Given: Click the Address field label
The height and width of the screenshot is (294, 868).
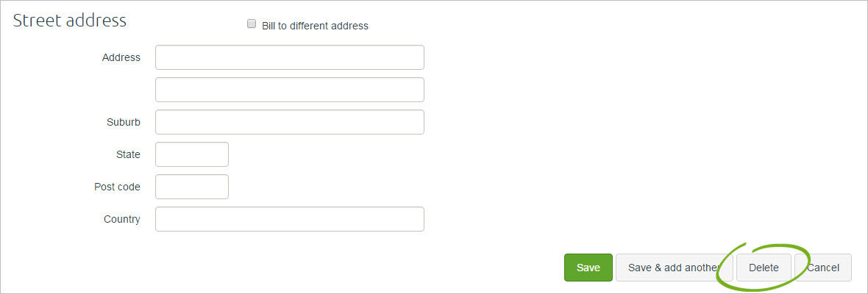Looking at the screenshot, I should (x=121, y=57).
